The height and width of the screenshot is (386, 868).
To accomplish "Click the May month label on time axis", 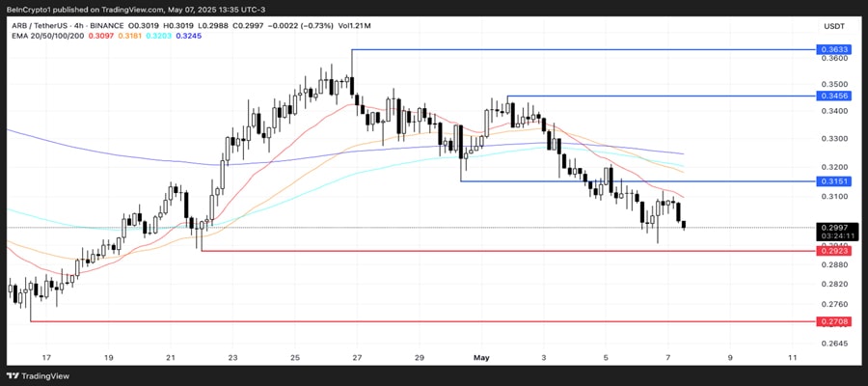I will point(481,357).
